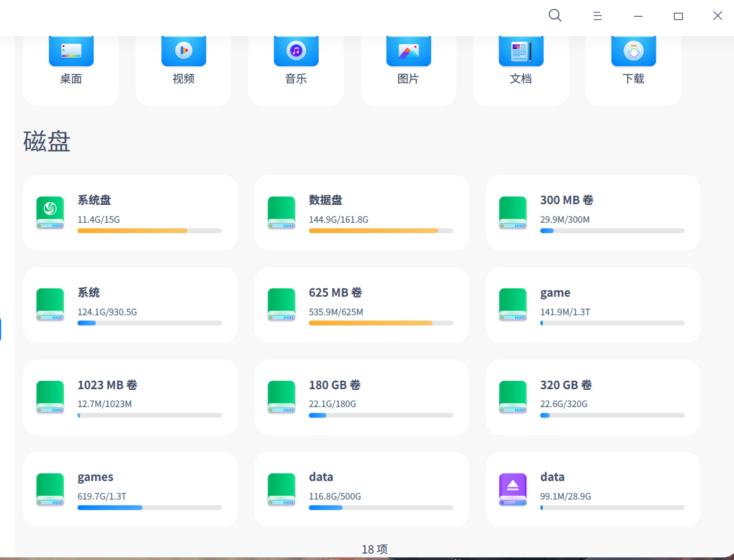The width and height of the screenshot is (734, 560).
Task: Open the 文档 documents icon
Action: [521, 50]
